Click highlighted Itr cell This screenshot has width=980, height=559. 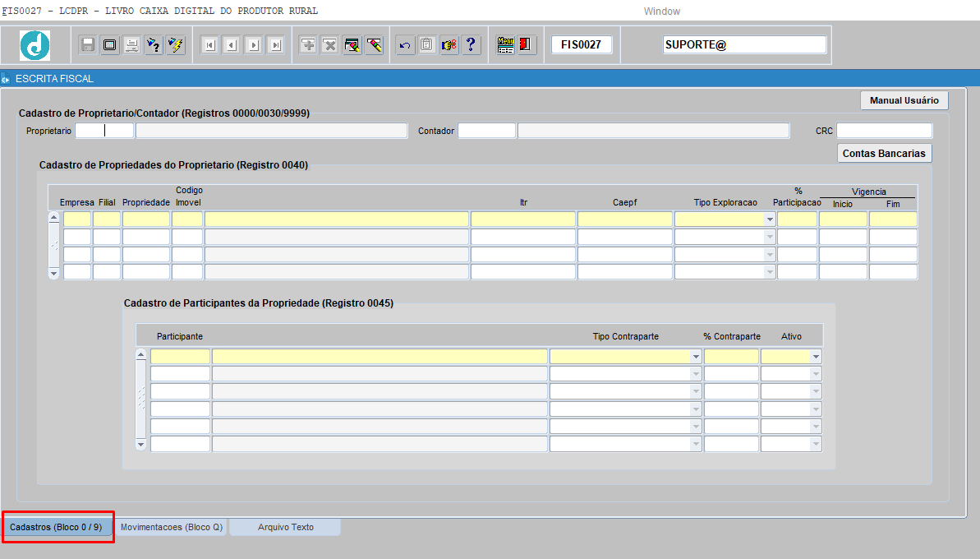point(523,219)
